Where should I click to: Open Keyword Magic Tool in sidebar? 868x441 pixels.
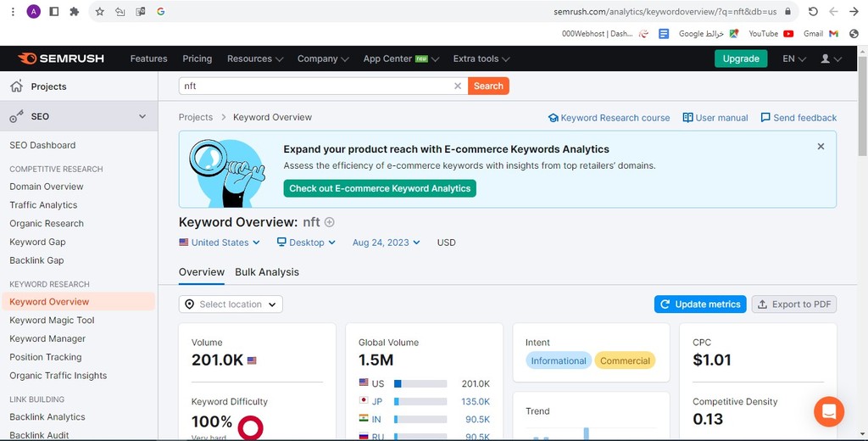coord(52,321)
